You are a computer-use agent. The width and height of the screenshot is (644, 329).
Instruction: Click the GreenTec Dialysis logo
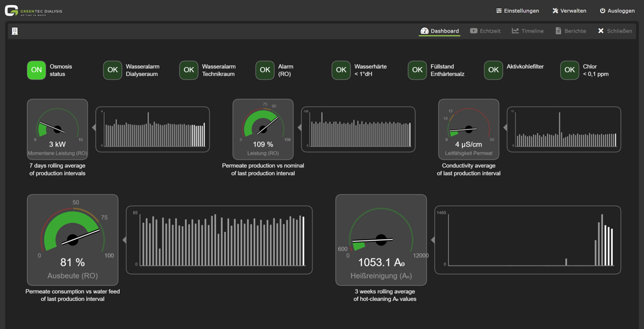[33, 11]
